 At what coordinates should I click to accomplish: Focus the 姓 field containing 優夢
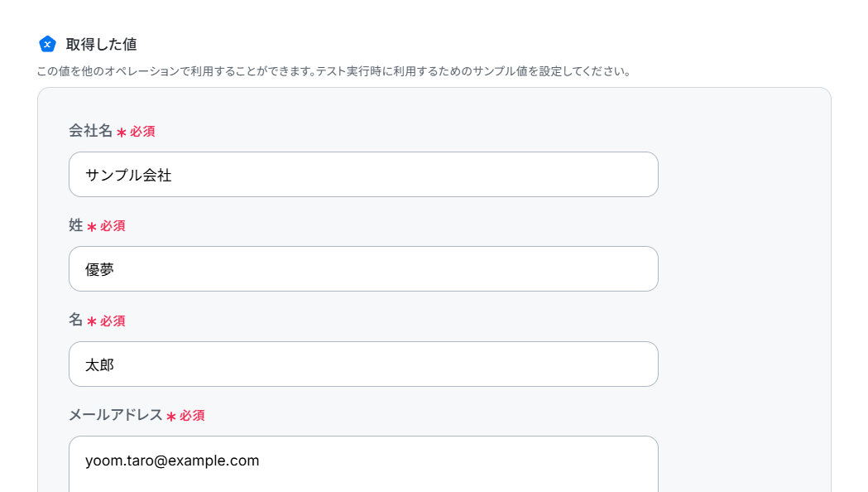click(363, 268)
